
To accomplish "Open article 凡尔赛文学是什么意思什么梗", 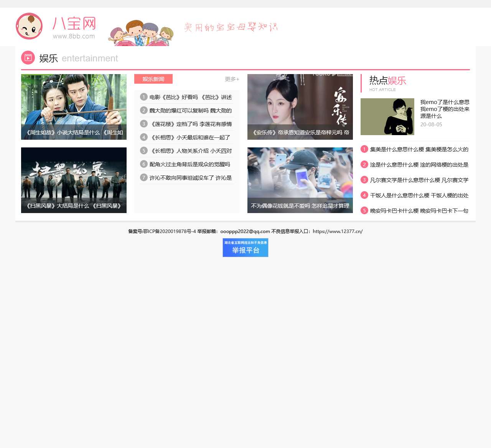I will 419,180.
